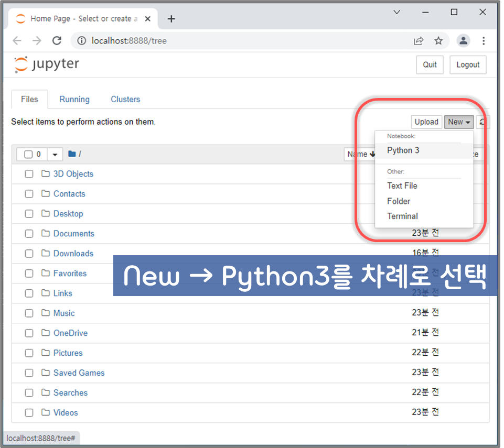Click the Jupyter logo

47,64
